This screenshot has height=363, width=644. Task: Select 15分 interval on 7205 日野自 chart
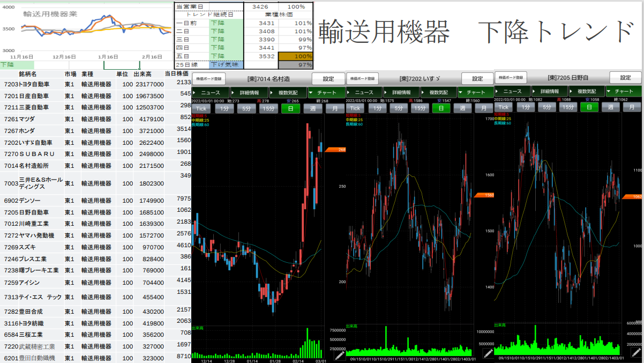tap(568, 107)
